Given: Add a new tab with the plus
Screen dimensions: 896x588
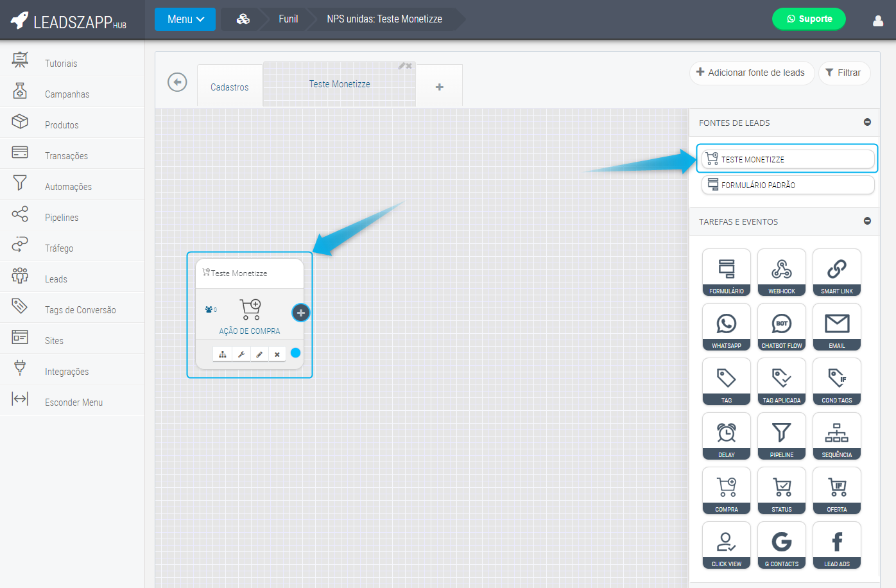Looking at the screenshot, I should click(x=440, y=87).
